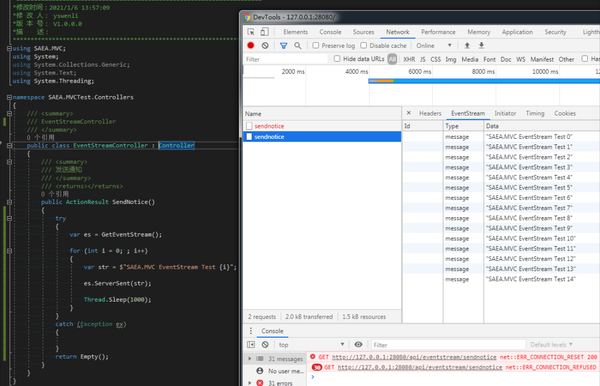Stop recording network log with red button
Image resolution: width=600 pixels, height=386 pixels.
point(251,46)
